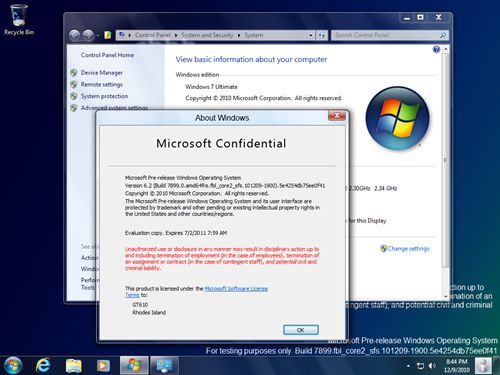
Task: Expand the address bar history dropdown
Action: [310, 35]
